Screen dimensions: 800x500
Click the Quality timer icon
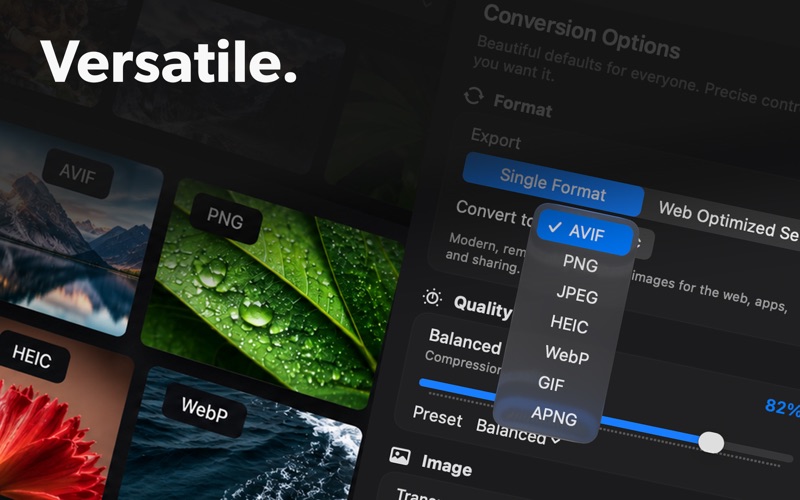pos(432,297)
